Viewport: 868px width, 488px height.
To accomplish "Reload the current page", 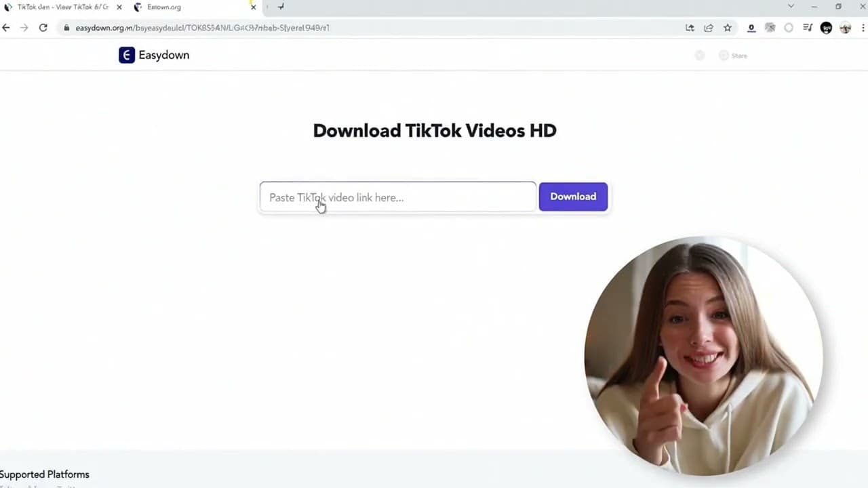I will (43, 28).
